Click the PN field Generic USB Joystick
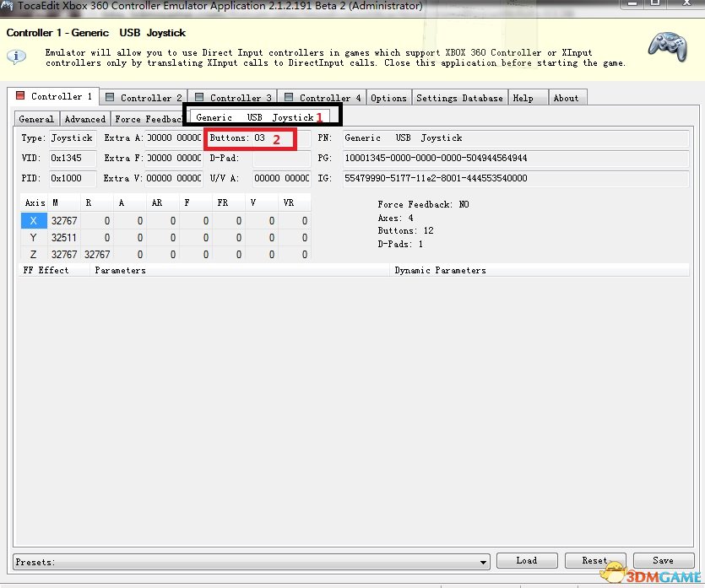 point(516,138)
